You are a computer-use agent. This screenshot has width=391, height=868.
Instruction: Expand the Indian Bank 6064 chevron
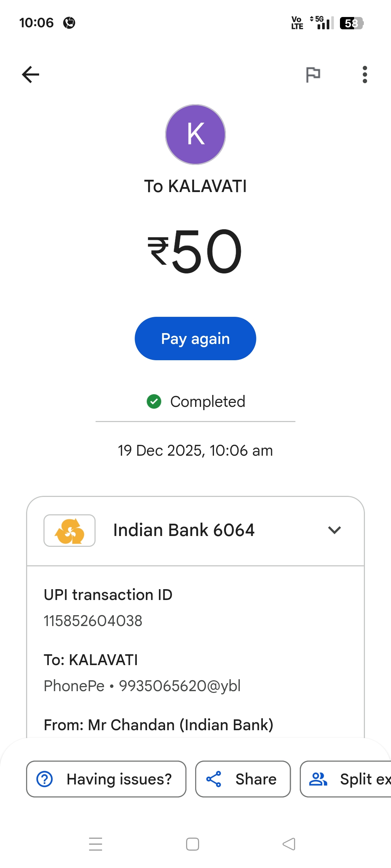pyautogui.click(x=335, y=530)
